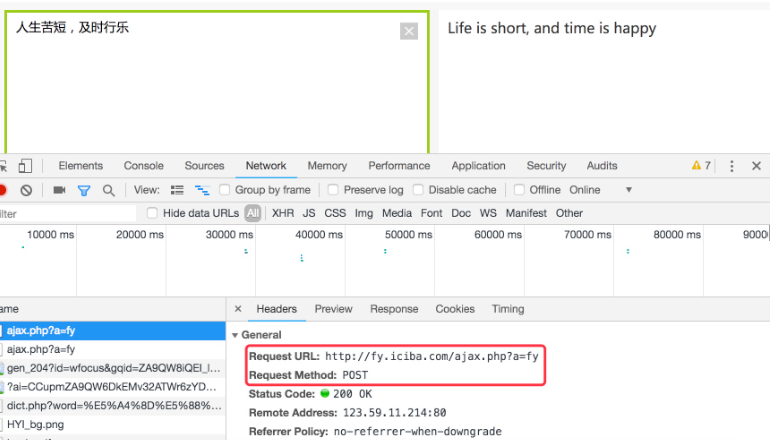The height and width of the screenshot is (440, 778).
Task: Click the capture screenshots camera icon
Action: tap(60, 190)
